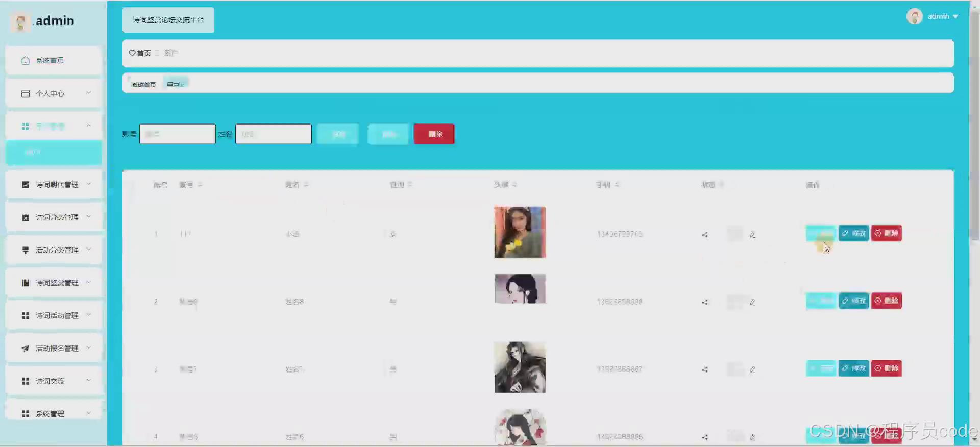
Task: Go to 首页 in the breadcrumb
Action: (x=144, y=53)
